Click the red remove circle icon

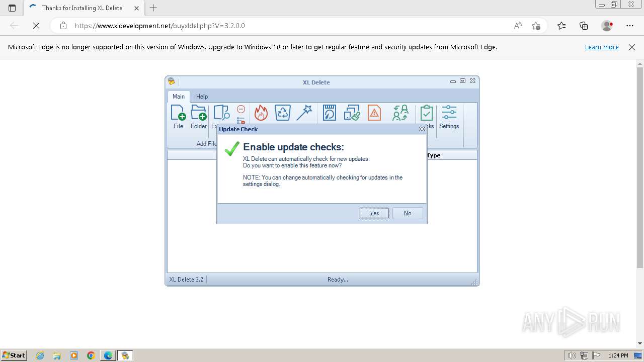[x=241, y=109]
